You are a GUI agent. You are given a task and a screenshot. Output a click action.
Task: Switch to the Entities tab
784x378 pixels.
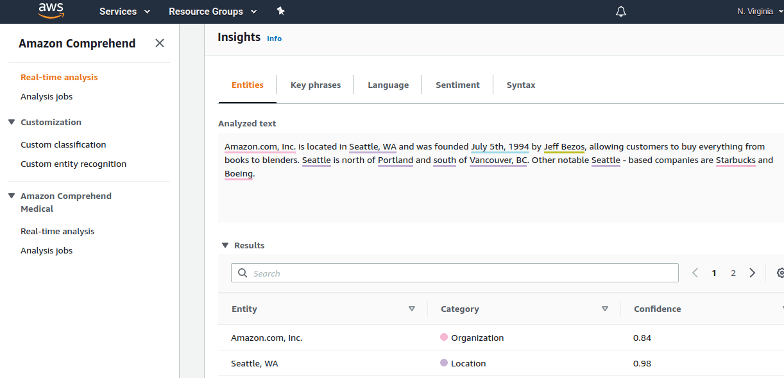click(247, 85)
